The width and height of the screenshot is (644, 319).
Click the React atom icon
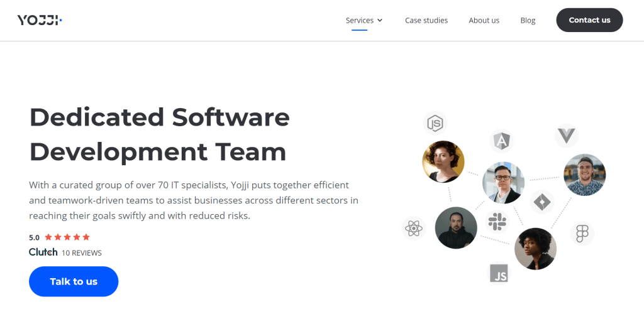tap(414, 228)
